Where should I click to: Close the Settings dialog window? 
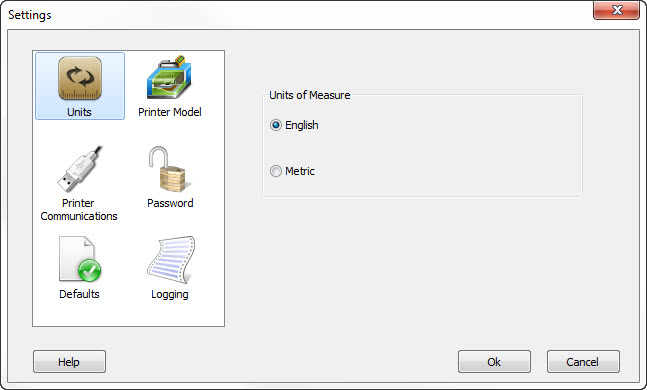click(616, 10)
